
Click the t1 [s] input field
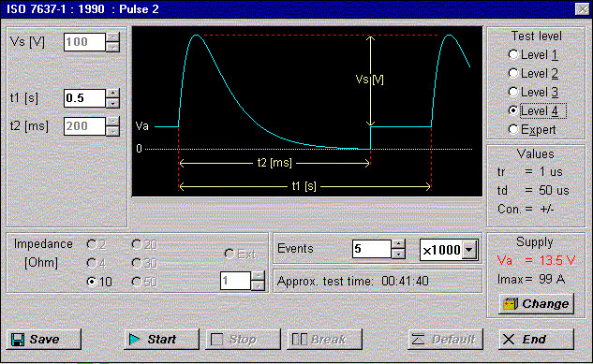pos(84,98)
